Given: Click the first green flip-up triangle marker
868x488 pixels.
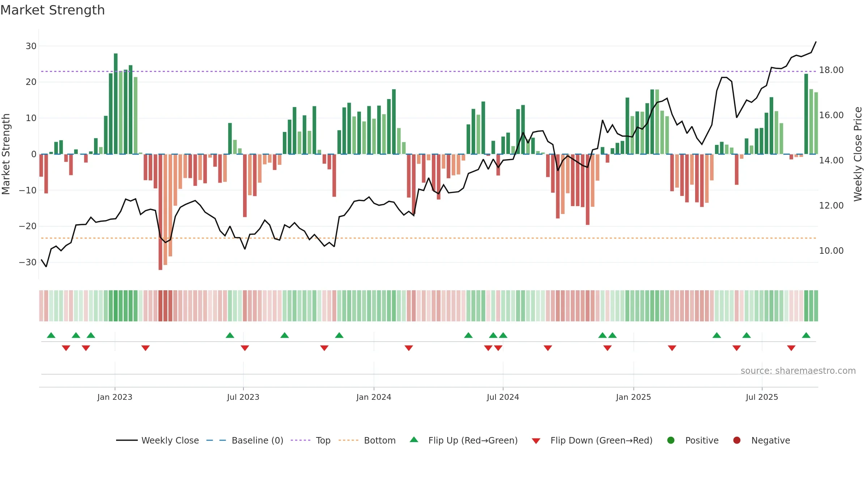Looking at the screenshot, I should [x=51, y=335].
